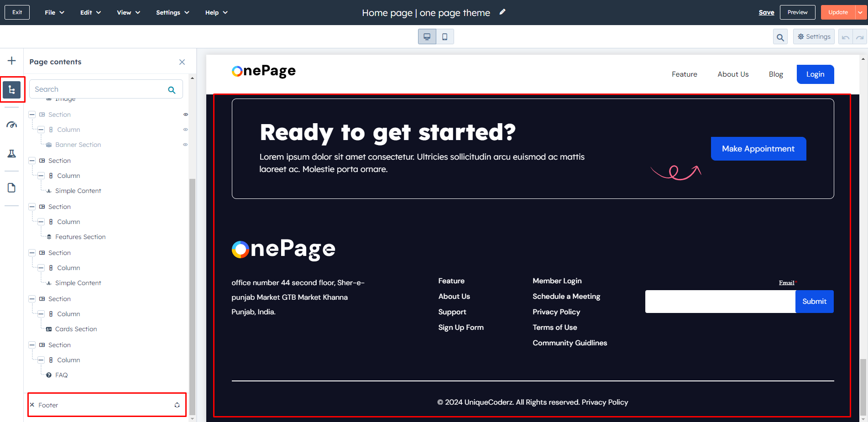The height and width of the screenshot is (422, 868).
Task: Switch to desktop device preview
Action: click(x=427, y=36)
